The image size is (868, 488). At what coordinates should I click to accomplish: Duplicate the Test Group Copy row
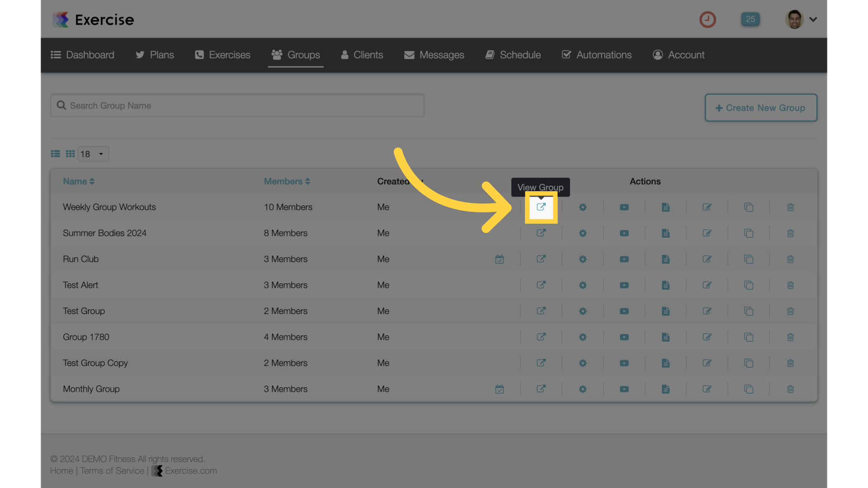click(x=749, y=363)
